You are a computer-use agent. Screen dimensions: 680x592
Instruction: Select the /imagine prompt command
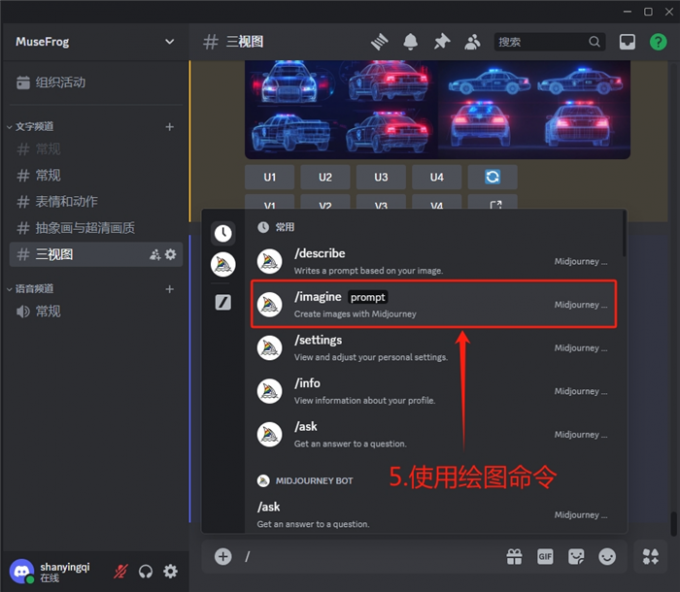tap(434, 304)
